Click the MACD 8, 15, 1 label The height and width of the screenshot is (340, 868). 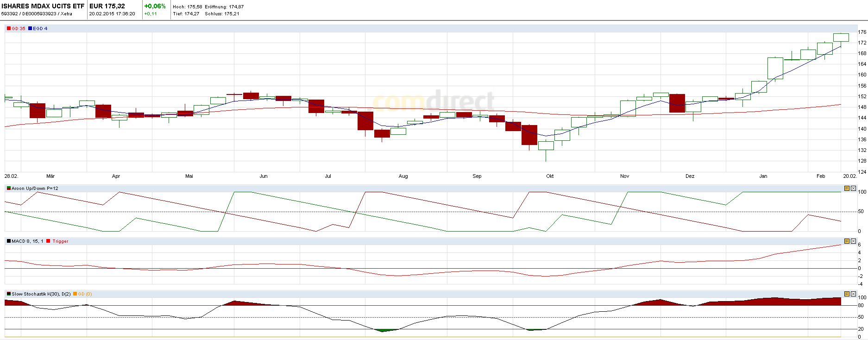28,241
